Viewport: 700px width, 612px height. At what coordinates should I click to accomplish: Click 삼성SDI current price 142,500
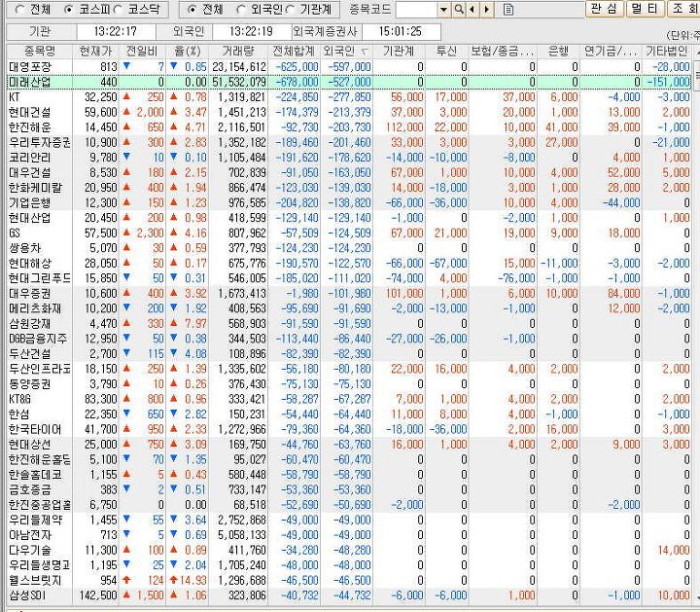[x=98, y=595]
